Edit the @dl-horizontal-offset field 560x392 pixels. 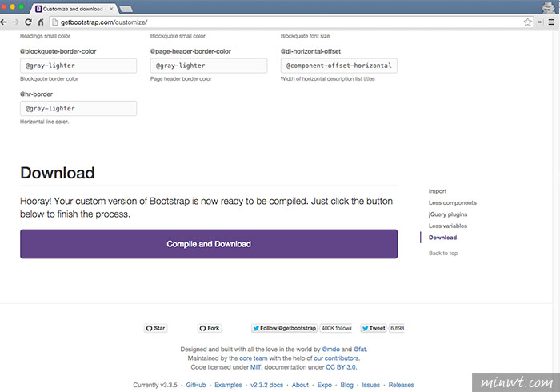(339, 66)
